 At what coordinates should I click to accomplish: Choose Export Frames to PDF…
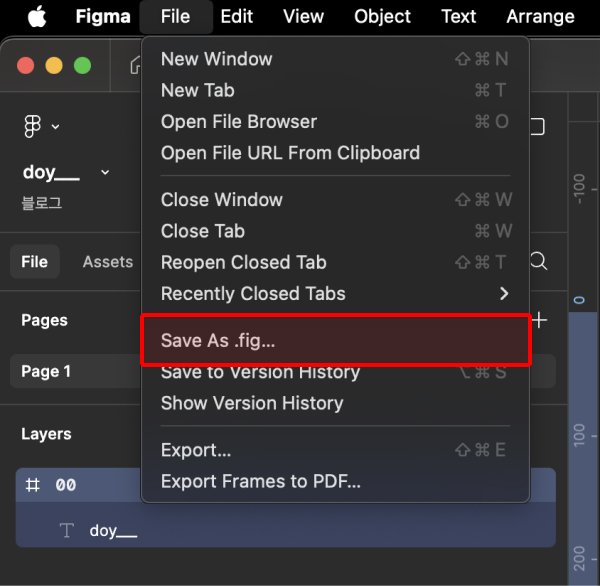[336, 482]
